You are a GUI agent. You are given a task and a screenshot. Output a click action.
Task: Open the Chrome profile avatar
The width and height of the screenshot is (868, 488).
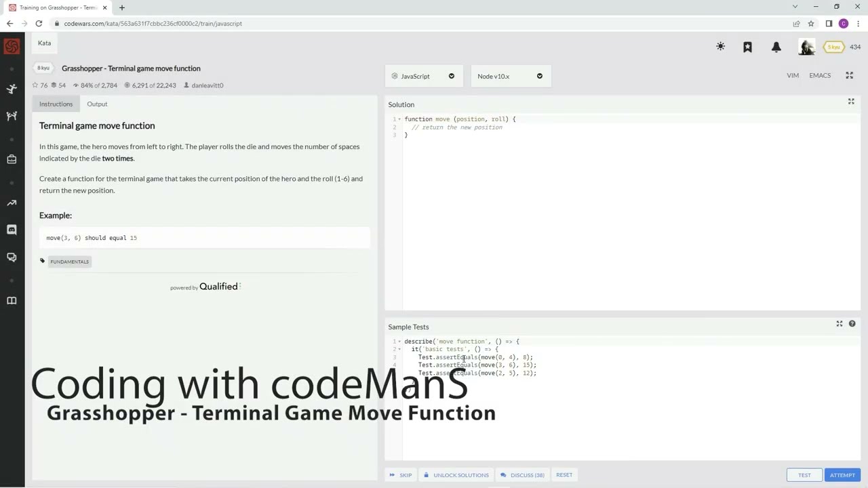(844, 23)
